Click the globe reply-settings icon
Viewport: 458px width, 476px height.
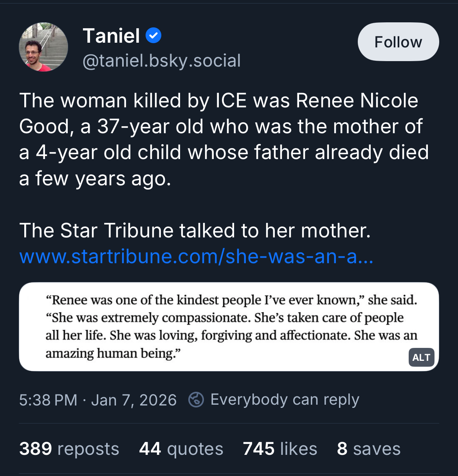196,400
